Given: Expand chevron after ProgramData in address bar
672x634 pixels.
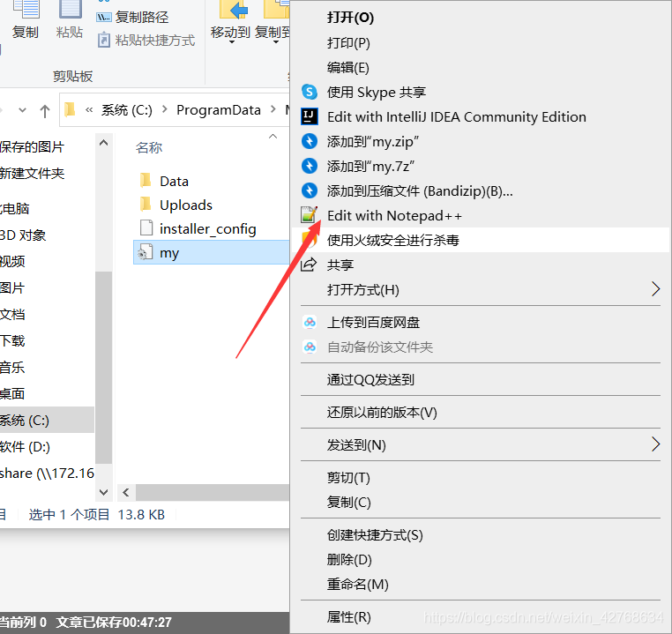Looking at the screenshot, I should [273, 109].
